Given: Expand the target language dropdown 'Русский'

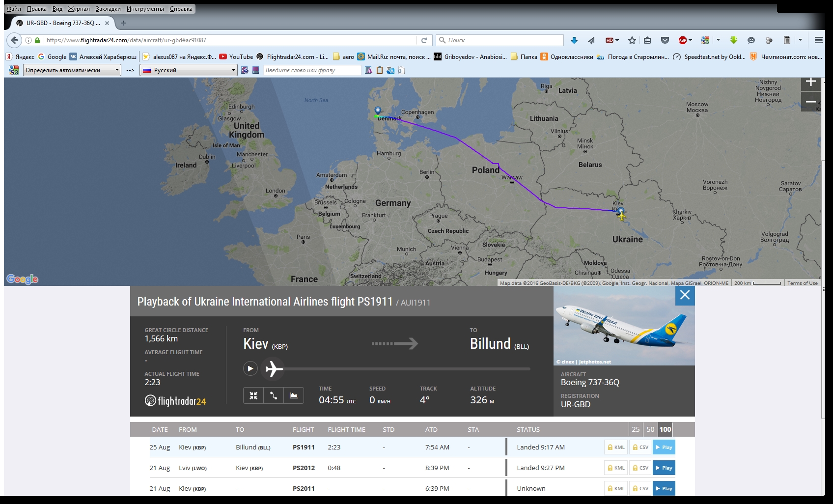Looking at the screenshot, I should click(x=189, y=70).
